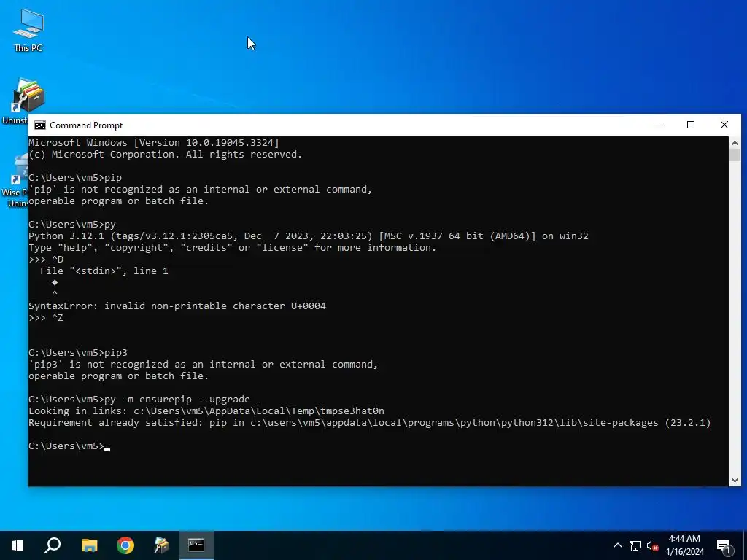
Task: Minimize the Command Prompt window
Action: pyautogui.click(x=658, y=125)
